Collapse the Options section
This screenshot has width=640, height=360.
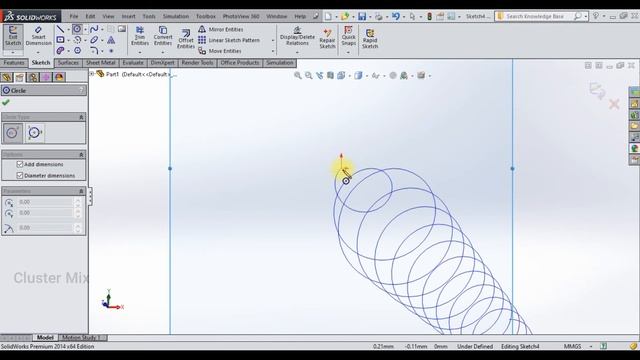coord(81,155)
